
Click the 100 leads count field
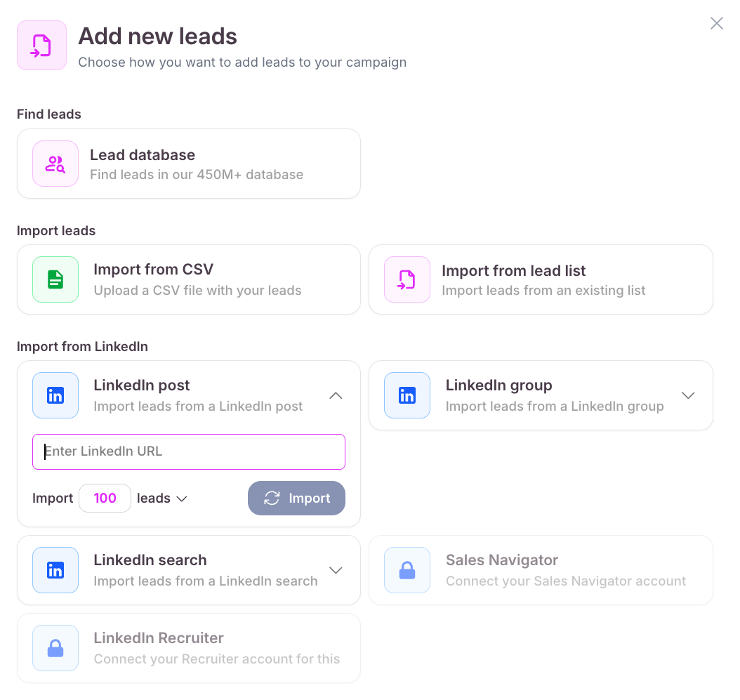pos(105,498)
